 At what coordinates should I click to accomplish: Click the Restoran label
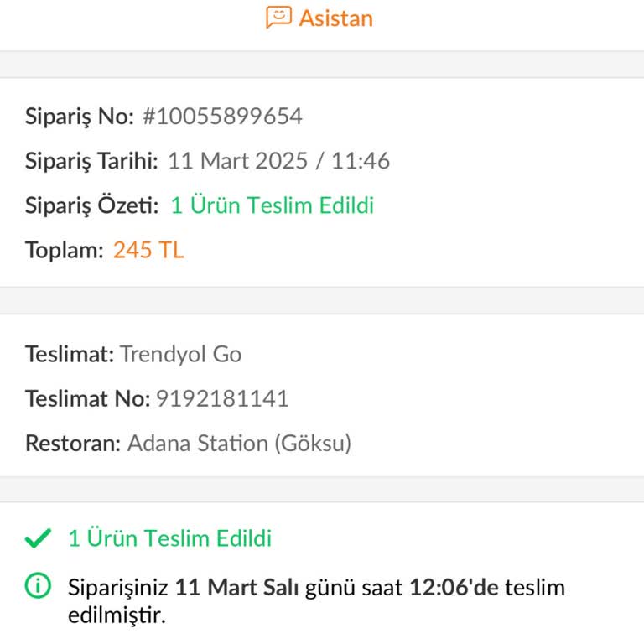(72, 443)
